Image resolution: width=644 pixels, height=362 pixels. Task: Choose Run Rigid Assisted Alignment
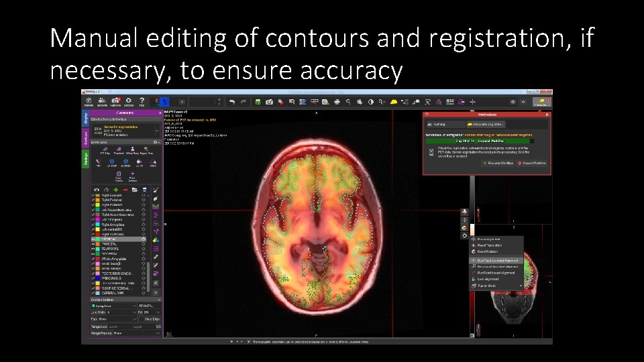point(497,261)
